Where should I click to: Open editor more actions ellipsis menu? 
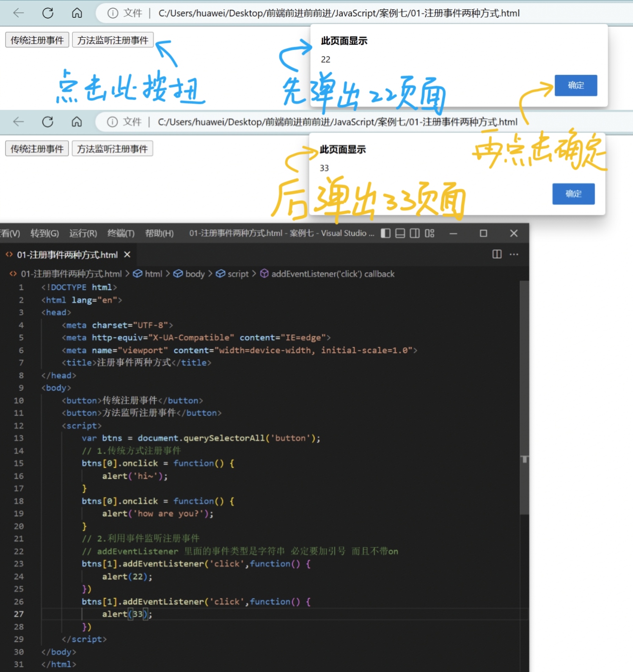[514, 254]
